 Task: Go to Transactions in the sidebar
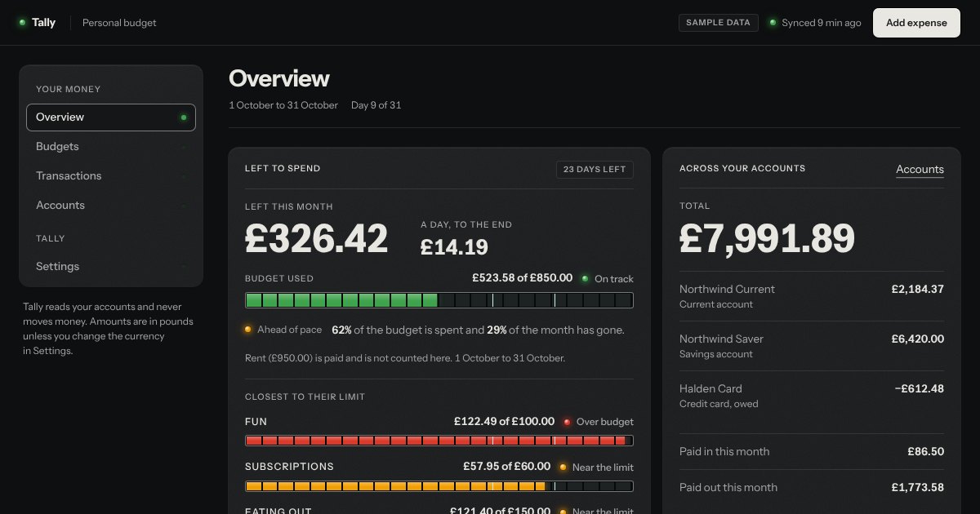111,176
